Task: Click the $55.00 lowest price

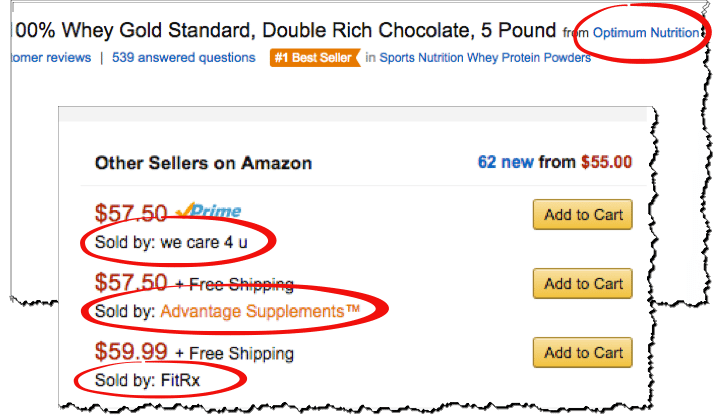Action: [606, 162]
